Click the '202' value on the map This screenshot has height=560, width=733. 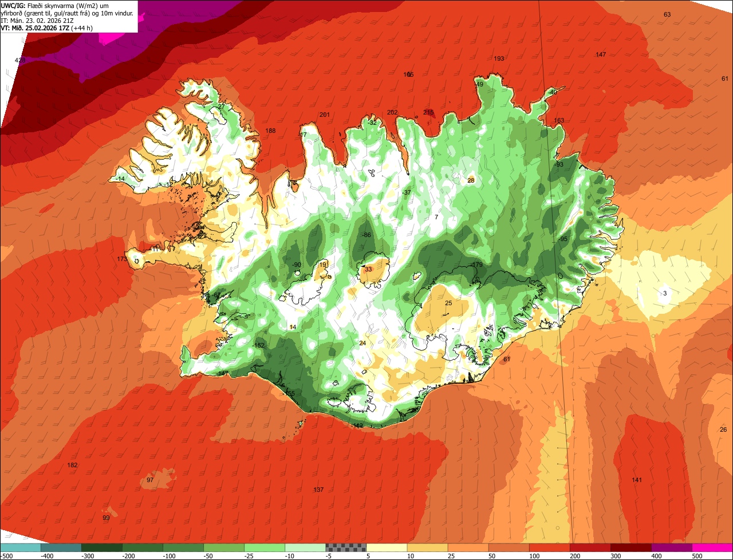(x=392, y=112)
